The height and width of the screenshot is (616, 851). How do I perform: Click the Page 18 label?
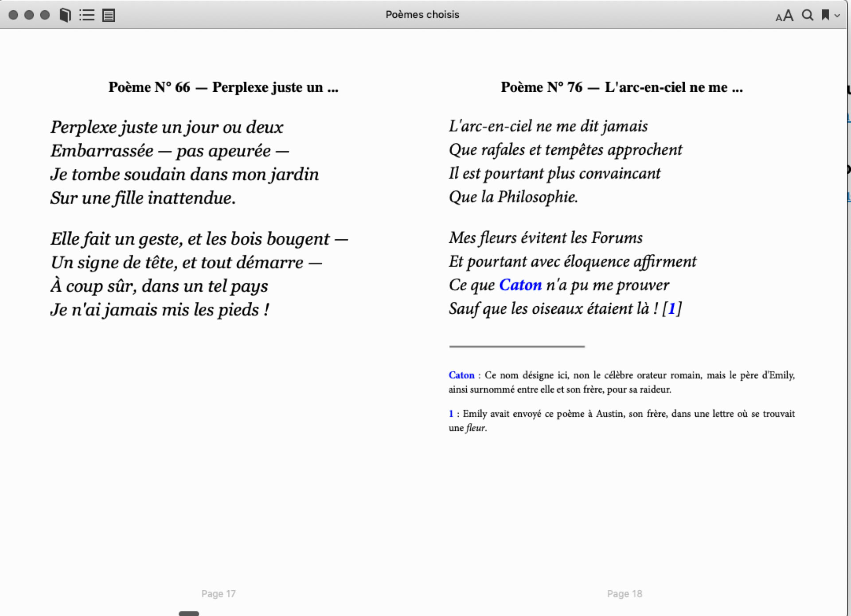624,594
